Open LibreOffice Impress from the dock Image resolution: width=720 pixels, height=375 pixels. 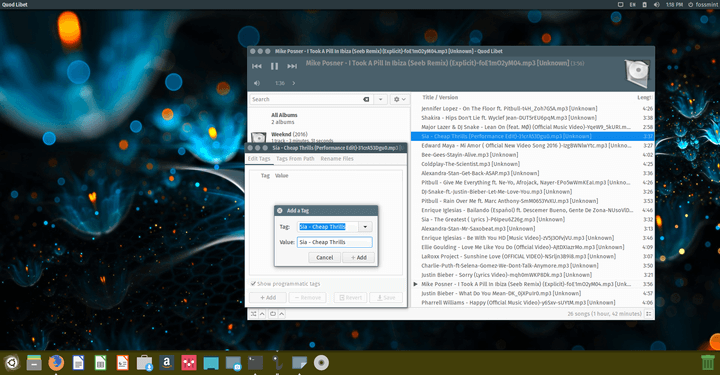click(122, 363)
